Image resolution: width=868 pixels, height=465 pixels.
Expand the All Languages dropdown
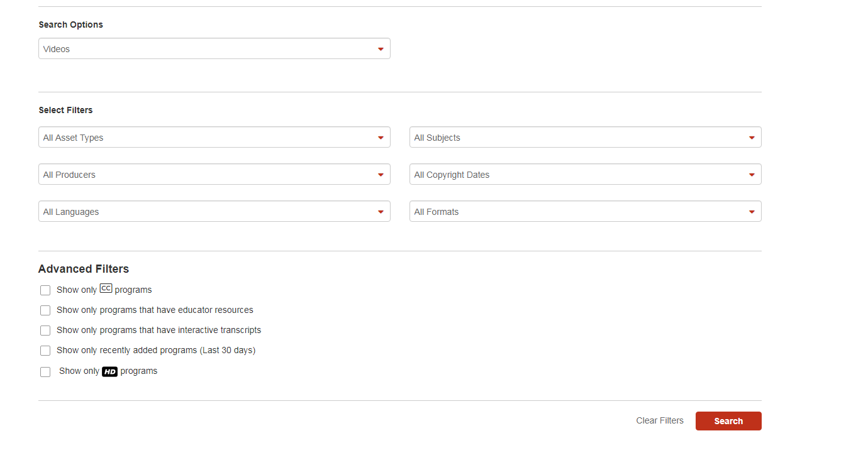tap(214, 212)
